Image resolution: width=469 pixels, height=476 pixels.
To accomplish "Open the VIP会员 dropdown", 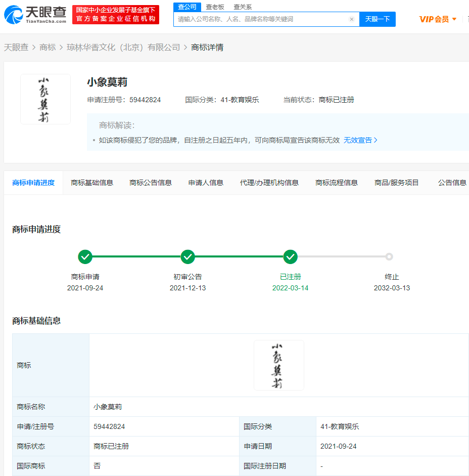I will pos(438,19).
